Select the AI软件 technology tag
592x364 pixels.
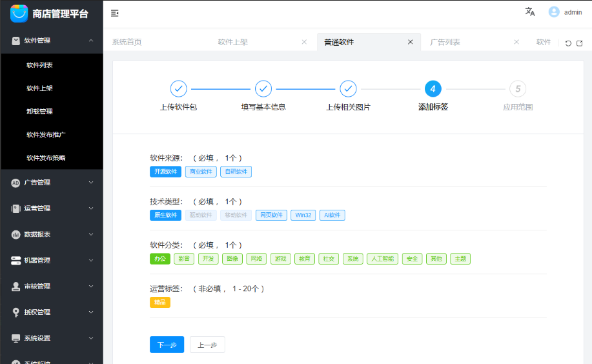point(332,215)
